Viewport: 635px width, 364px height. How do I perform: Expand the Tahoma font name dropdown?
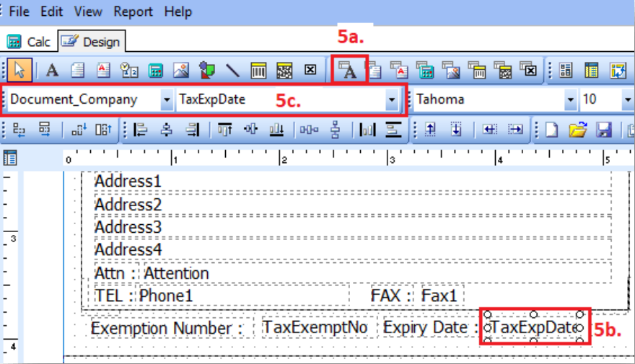click(x=571, y=99)
